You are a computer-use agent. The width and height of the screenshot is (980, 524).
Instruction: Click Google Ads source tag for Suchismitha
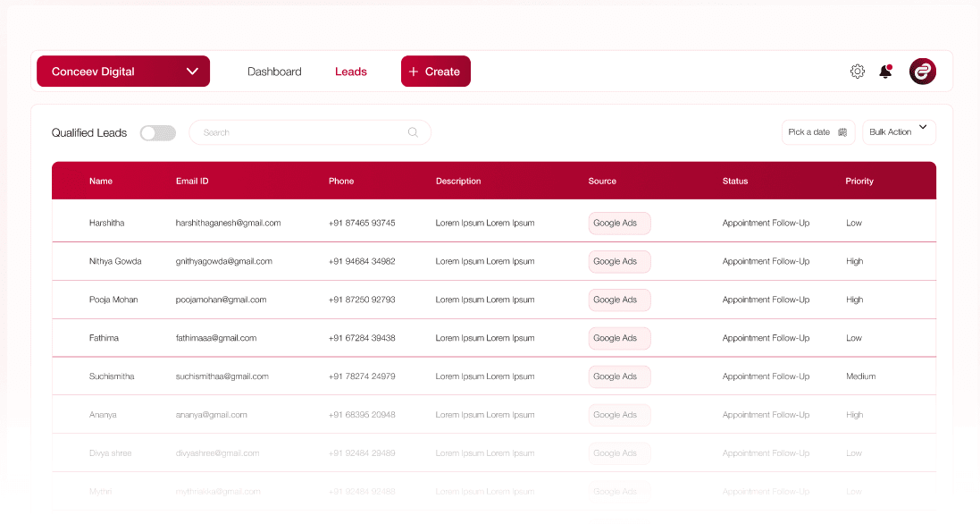pyautogui.click(x=619, y=376)
